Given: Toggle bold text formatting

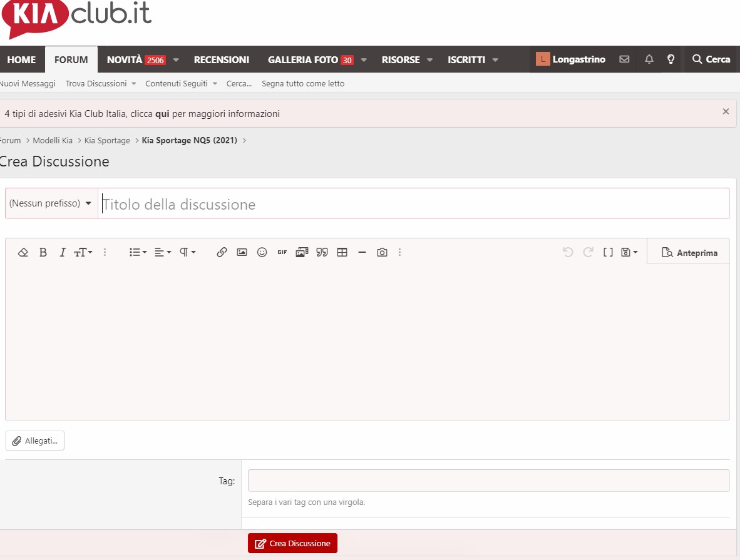Looking at the screenshot, I should point(43,252).
